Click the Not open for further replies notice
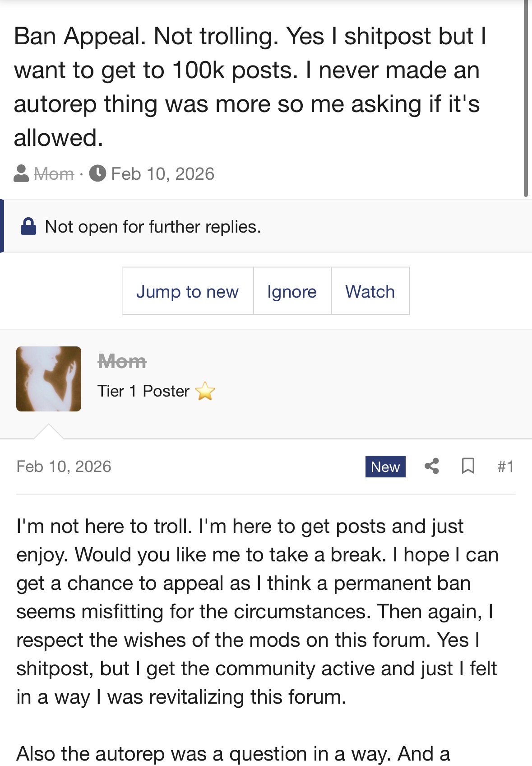This screenshot has height=766, width=532. tap(153, 227)
